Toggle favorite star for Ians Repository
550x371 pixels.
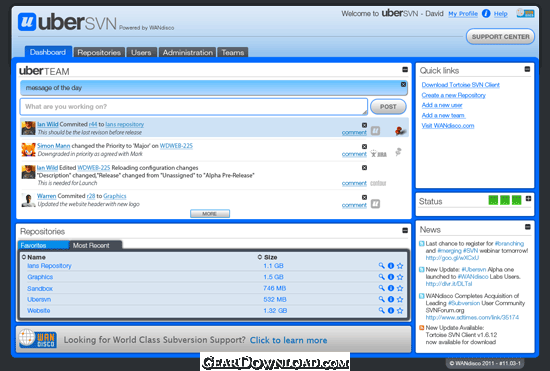[x=400, y=266]
